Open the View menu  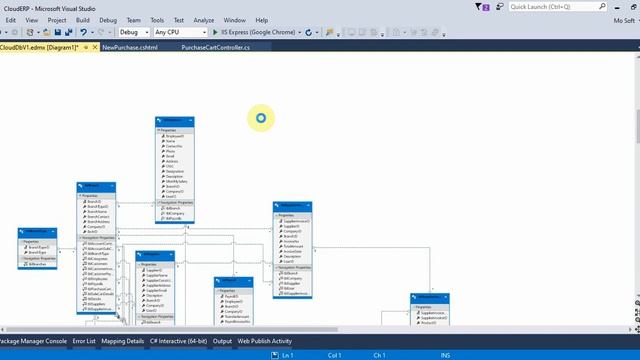pos(31,20)
